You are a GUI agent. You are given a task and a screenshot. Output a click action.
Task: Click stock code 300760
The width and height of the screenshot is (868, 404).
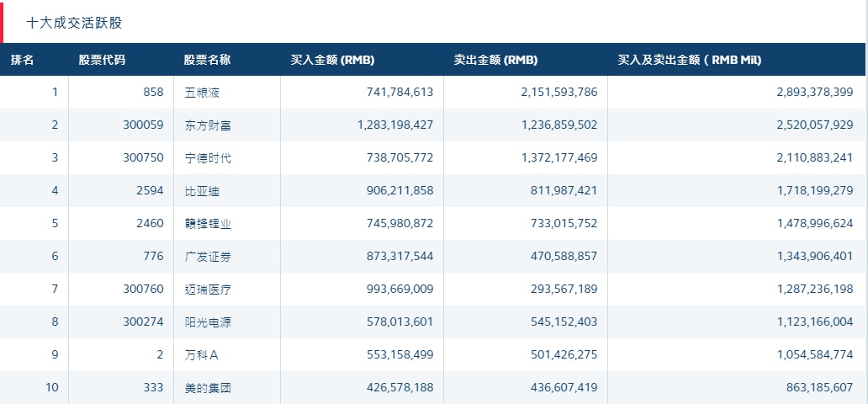click(143, 288)
